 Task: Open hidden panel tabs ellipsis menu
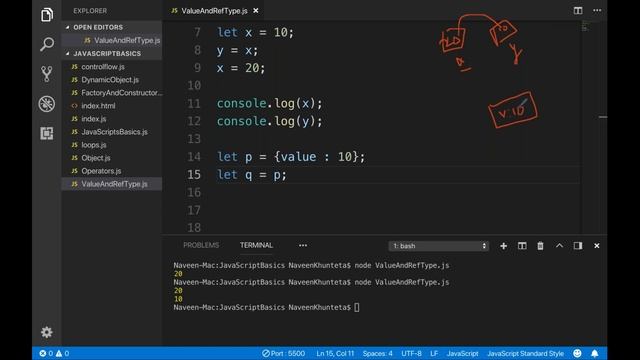tap(302, 245)
